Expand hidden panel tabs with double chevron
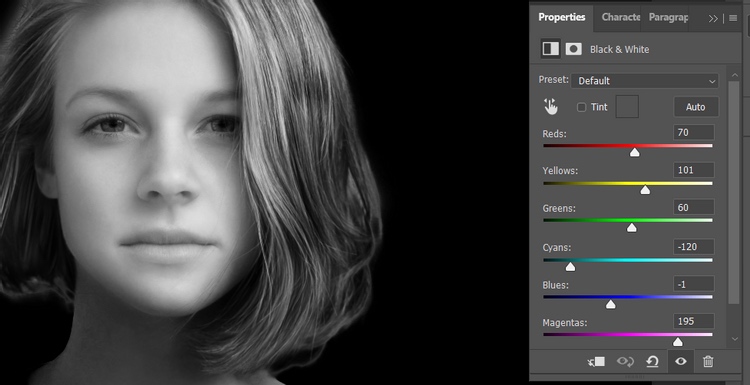 (x=713, y=19)
